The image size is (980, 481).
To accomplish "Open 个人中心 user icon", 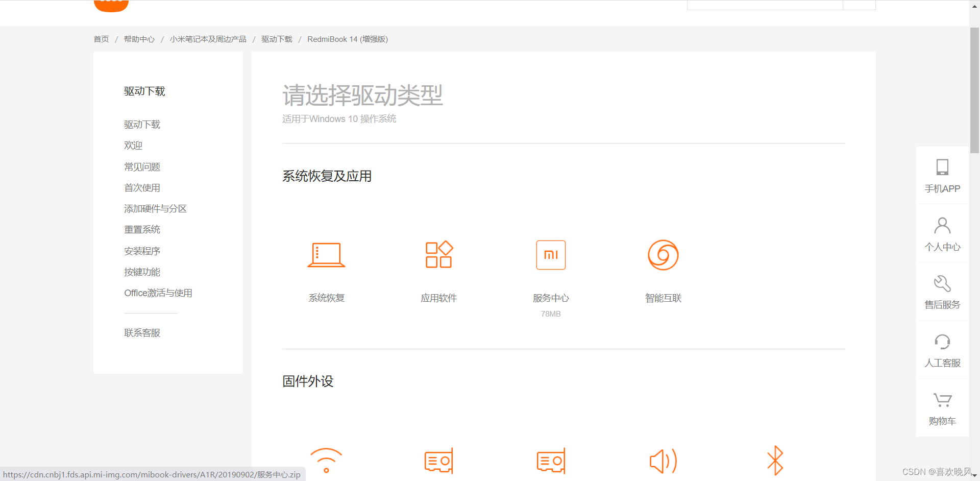I will click(x=942, y=225).
